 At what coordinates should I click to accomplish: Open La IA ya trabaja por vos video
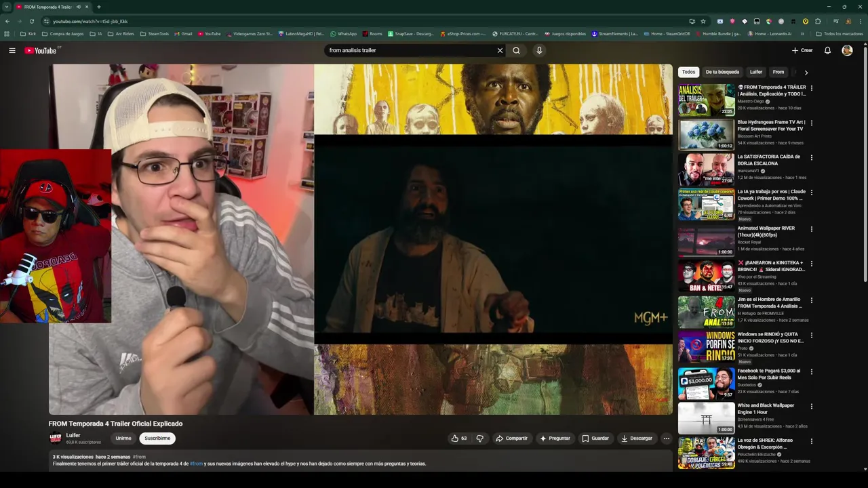click(x=706, y=204)
